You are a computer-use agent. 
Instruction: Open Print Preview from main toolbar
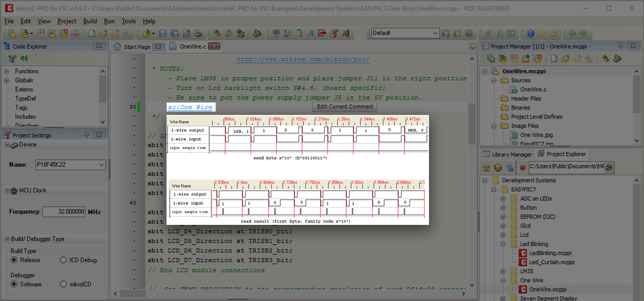[186, 33]
